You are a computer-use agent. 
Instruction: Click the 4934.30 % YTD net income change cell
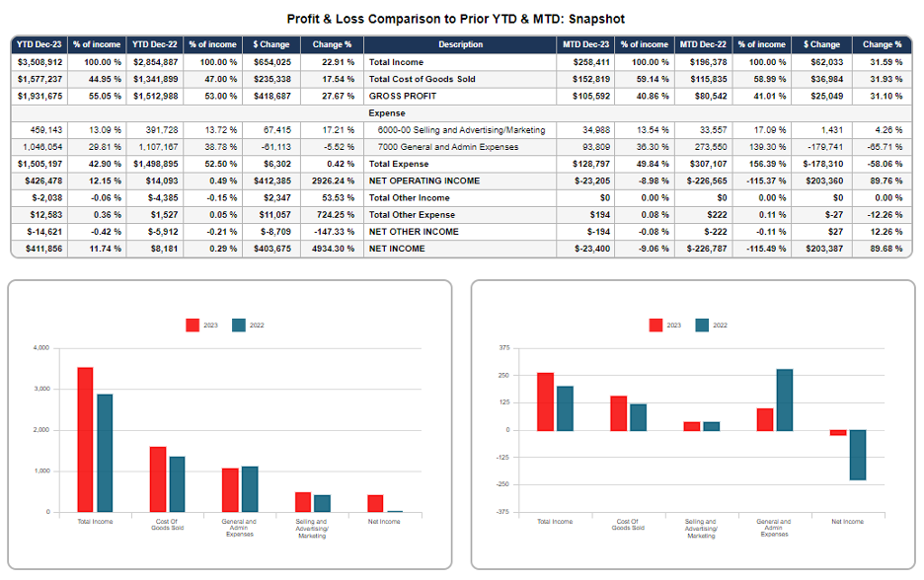tap(333, 249)
